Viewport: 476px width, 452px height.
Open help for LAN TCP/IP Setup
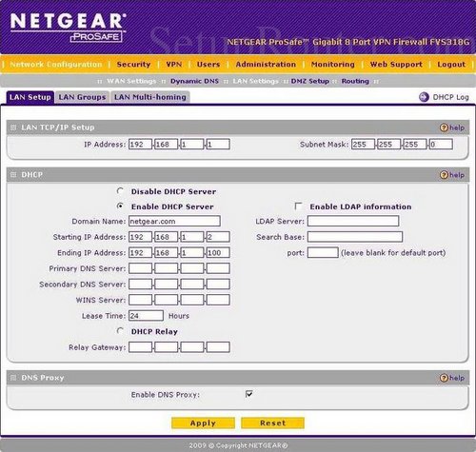[x=452, y=128]
